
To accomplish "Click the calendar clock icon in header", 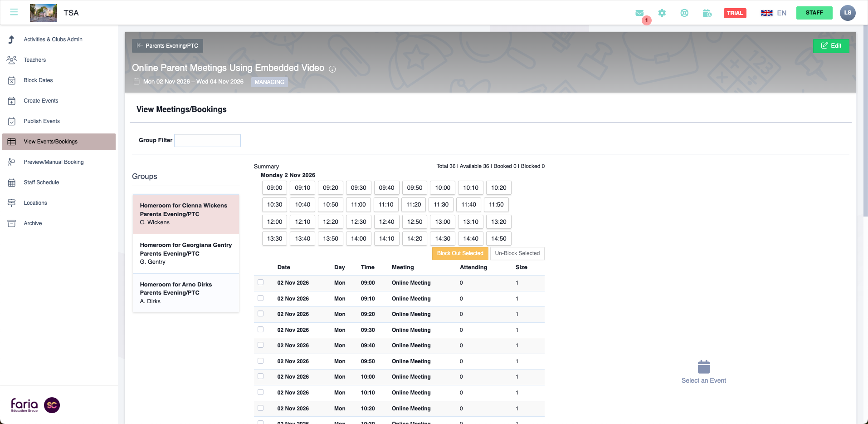I will coord(707,13).
